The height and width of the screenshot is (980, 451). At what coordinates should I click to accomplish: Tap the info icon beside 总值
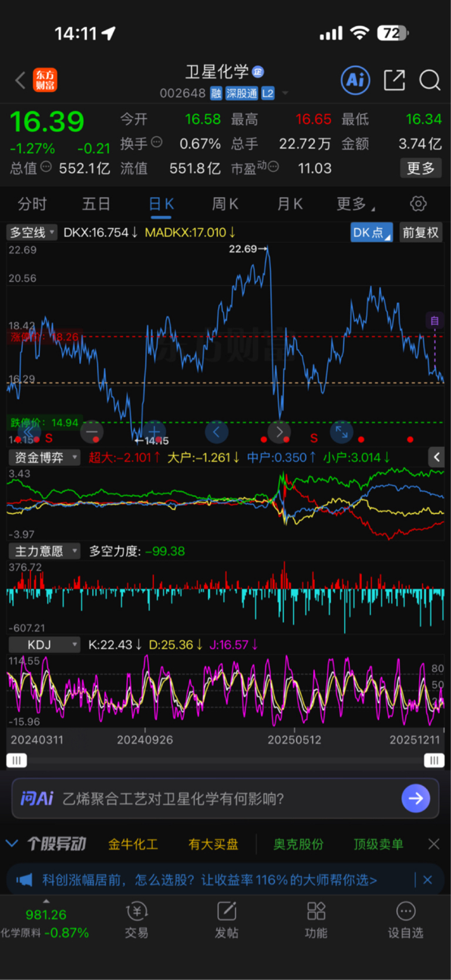click(x=46, y=167)
